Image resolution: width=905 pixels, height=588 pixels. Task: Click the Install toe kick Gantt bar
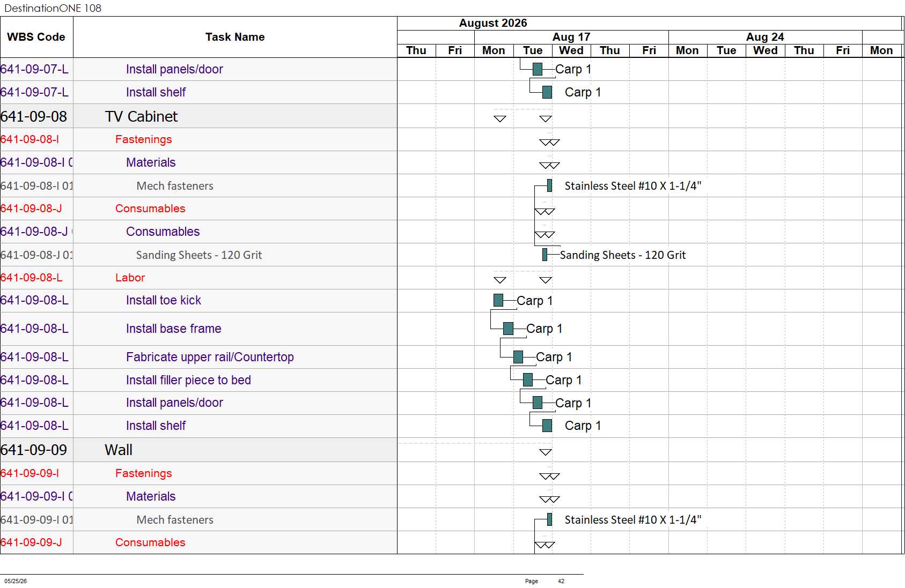click(x=498, y=300)
